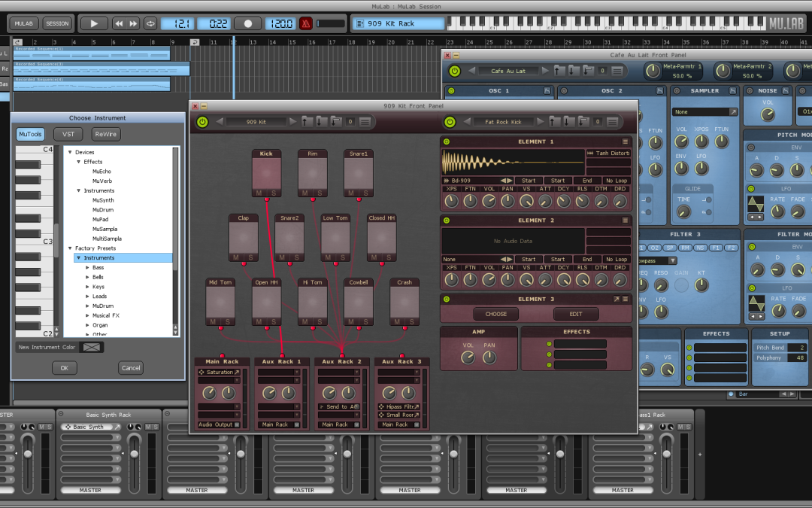Adjust the AMP PAN knob
This screenshot has width=812, height=508.
[489, 357]
